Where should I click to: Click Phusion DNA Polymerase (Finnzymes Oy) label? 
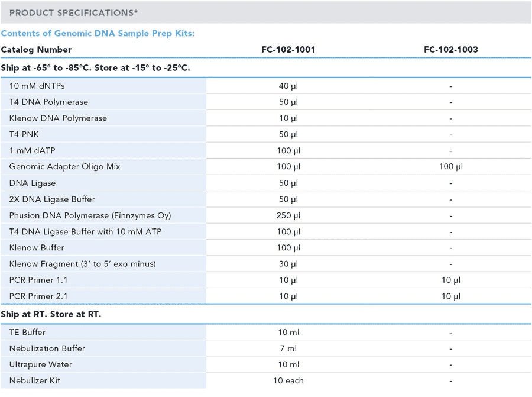click(90, 215)
